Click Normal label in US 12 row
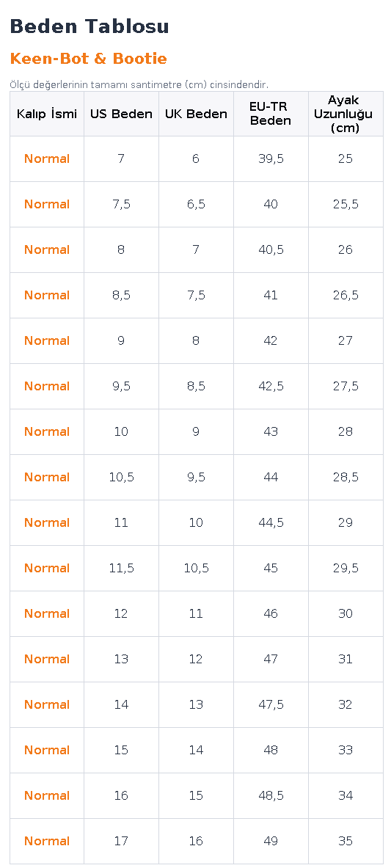 (47, 614)
